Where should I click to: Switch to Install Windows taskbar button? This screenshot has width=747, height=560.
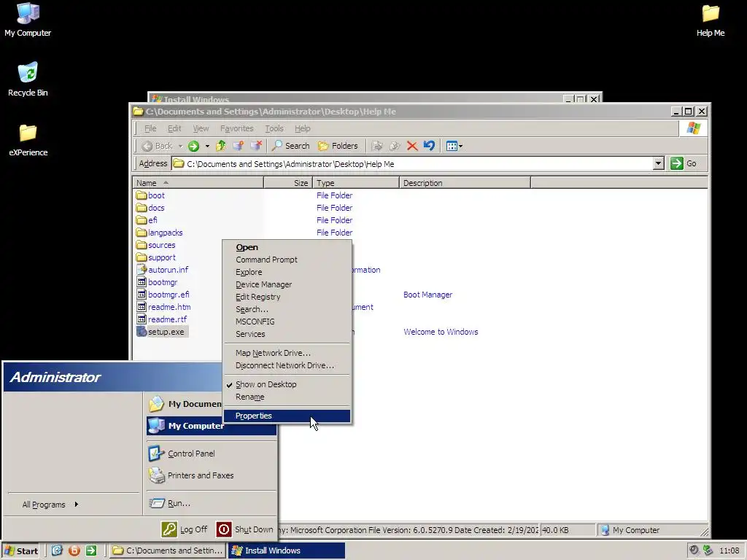[287, 551]
